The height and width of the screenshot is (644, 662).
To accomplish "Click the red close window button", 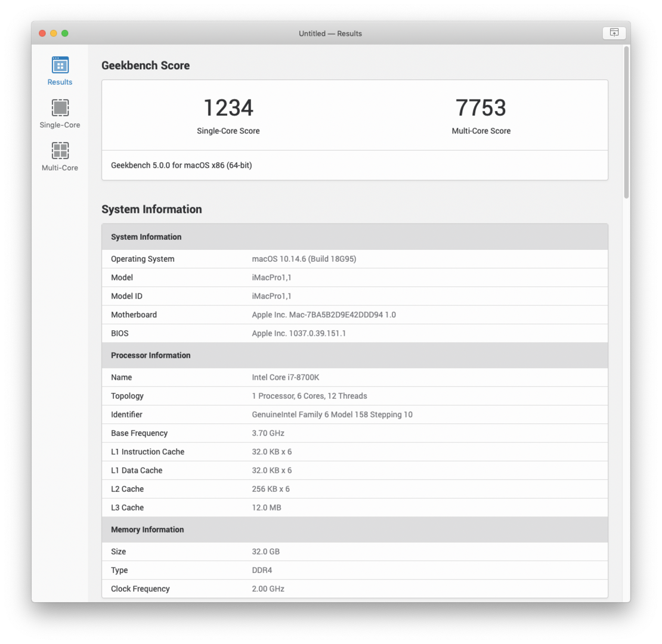I will [x=42, y=33].
